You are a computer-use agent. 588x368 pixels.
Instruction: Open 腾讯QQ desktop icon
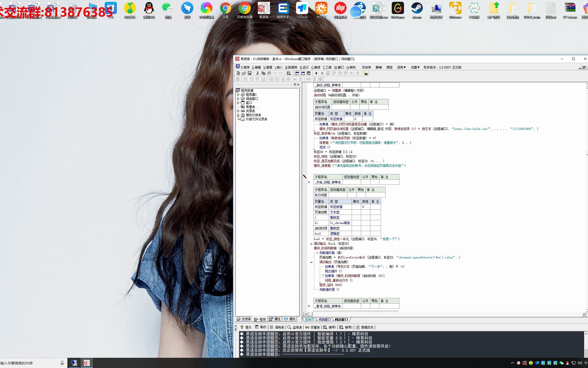149,10
